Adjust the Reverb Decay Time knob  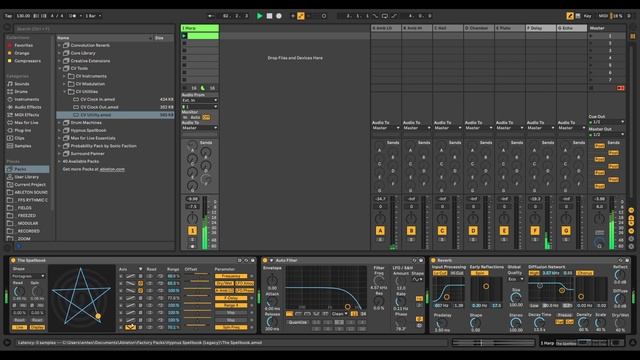pyautogui.click(x=539, y=323)
